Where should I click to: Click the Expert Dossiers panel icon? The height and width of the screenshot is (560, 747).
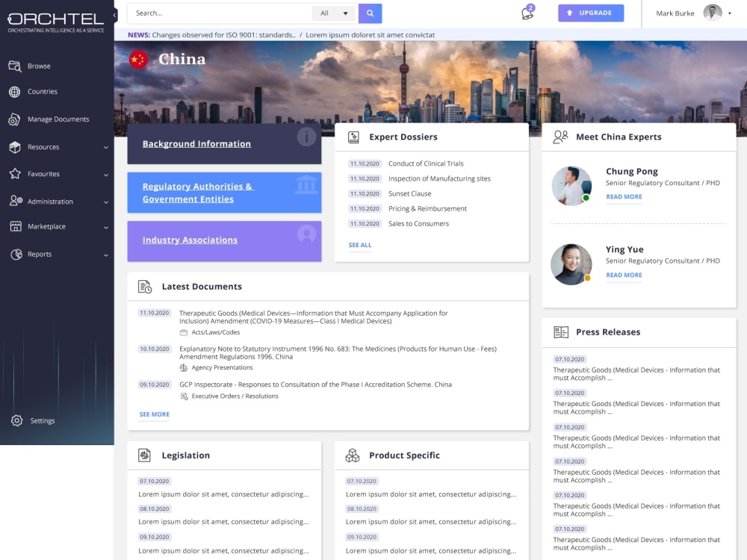[x=353, y=137]
